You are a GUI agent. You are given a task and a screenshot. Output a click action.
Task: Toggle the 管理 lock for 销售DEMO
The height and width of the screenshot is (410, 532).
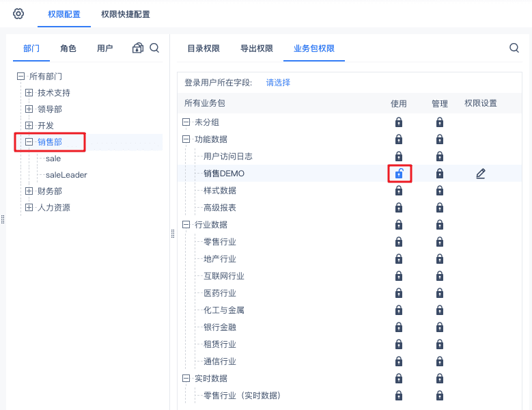440,174
